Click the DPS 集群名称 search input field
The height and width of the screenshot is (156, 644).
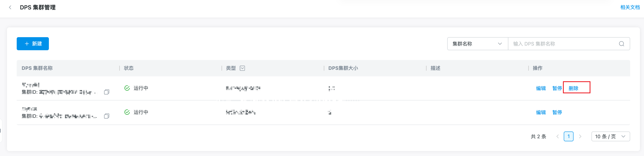tap(563, 44)
